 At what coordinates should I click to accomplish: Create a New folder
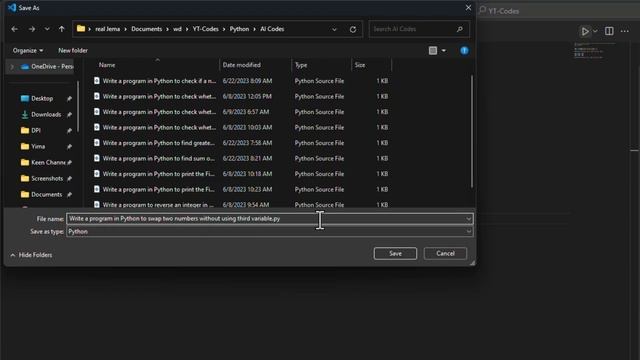click(73, 50)
